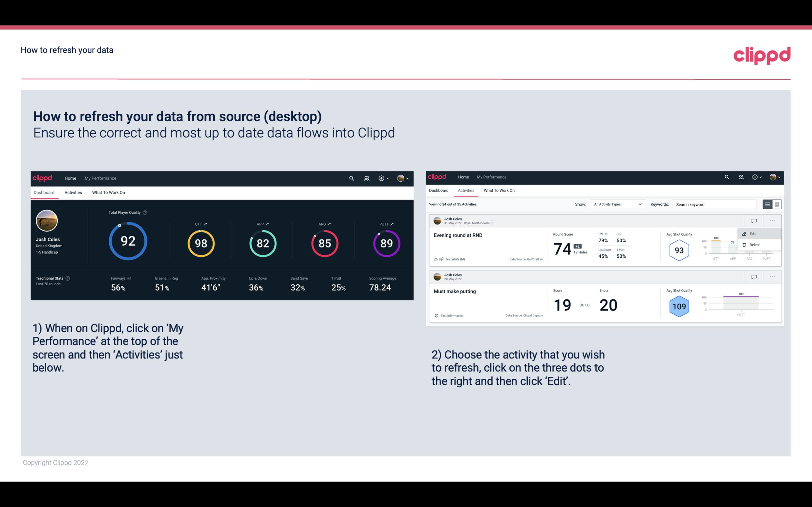Click the grid view icon next to list view

[776, 204]
